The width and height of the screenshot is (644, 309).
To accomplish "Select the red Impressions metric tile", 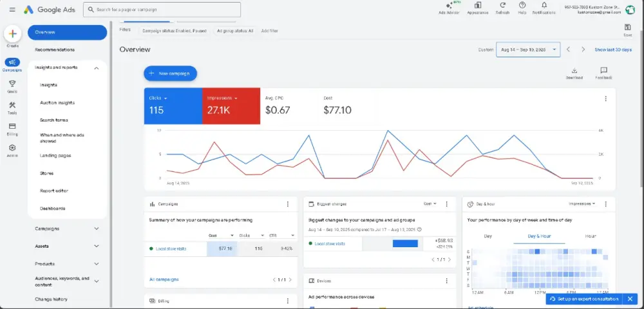I will [231, 106].
